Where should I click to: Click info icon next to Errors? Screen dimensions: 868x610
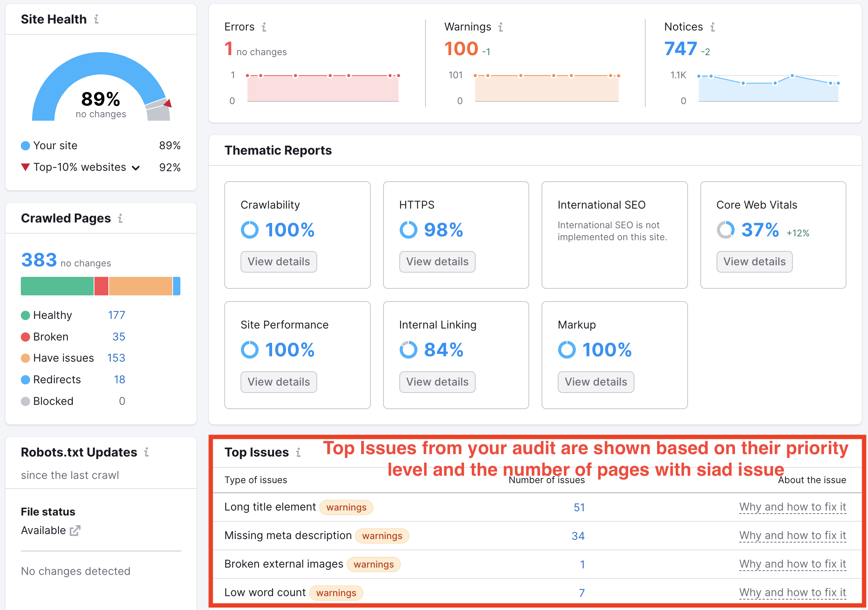point(264,27)
